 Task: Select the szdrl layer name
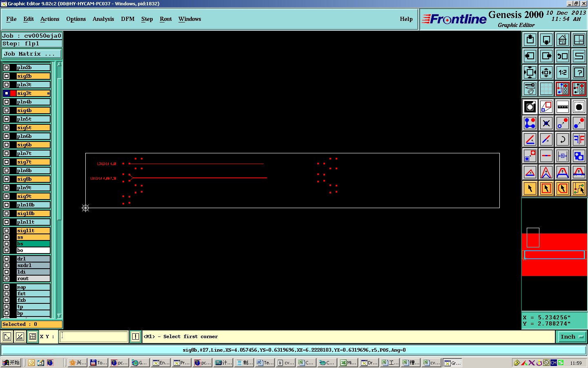pyautogui.click(x=33, y=265)
